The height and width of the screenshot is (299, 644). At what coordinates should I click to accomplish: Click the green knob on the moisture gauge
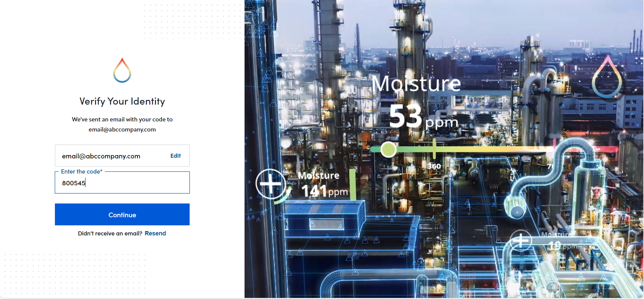coord(388,149)
